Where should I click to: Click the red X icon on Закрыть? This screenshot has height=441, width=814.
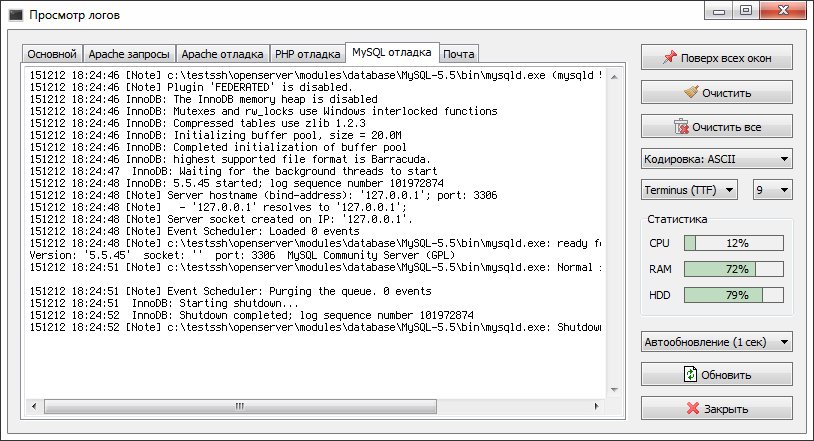click(x=691, y=409)
